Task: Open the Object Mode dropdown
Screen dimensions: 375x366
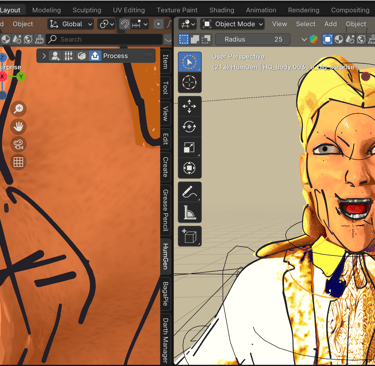Action: (x=233, y=24)
